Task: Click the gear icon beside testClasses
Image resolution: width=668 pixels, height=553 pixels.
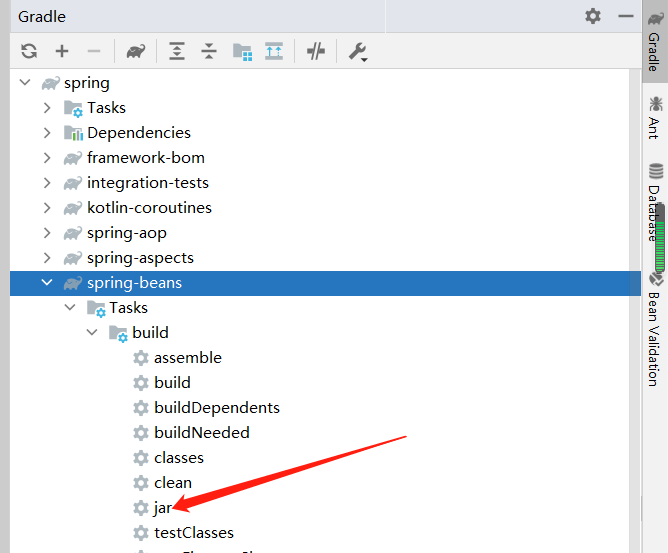Action: click(x=141, y=533)
